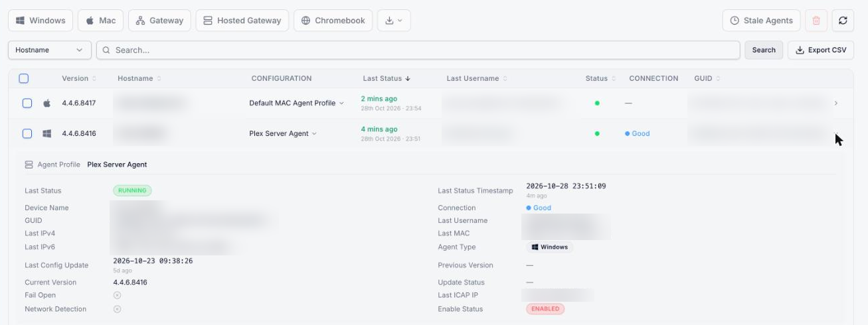Show Stale Agents
The width and height of the screenshot is (868, 325).
coord(761,21)
